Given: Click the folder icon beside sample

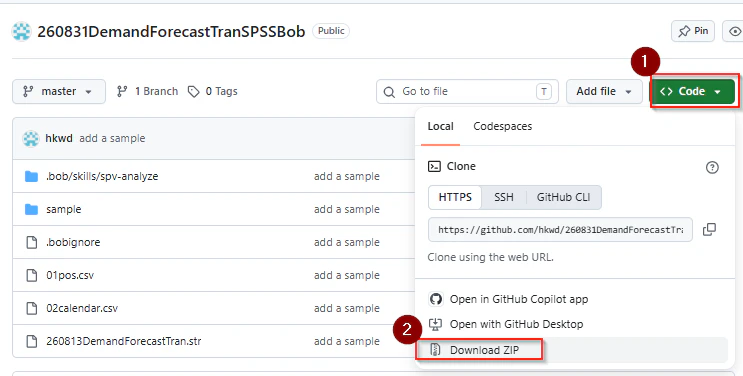Looking at the screenshot, I should (31, 209).
